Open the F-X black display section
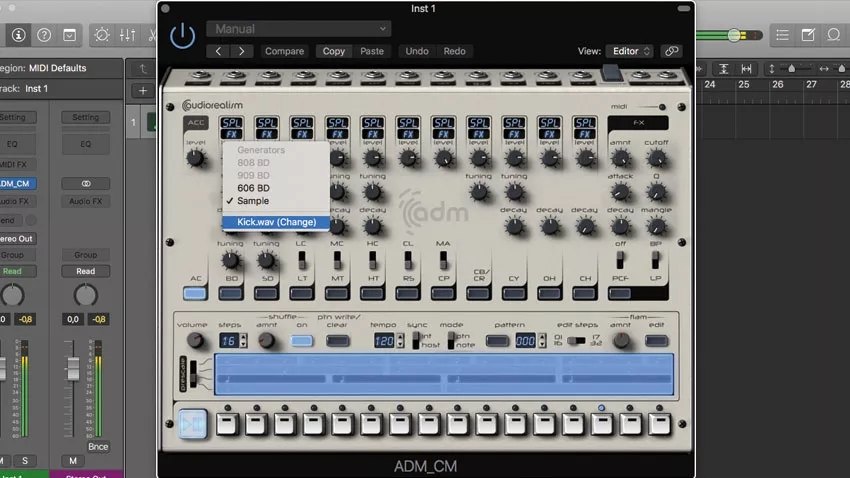The width and height of the screenshot is (850, 478). click(638, 123)
